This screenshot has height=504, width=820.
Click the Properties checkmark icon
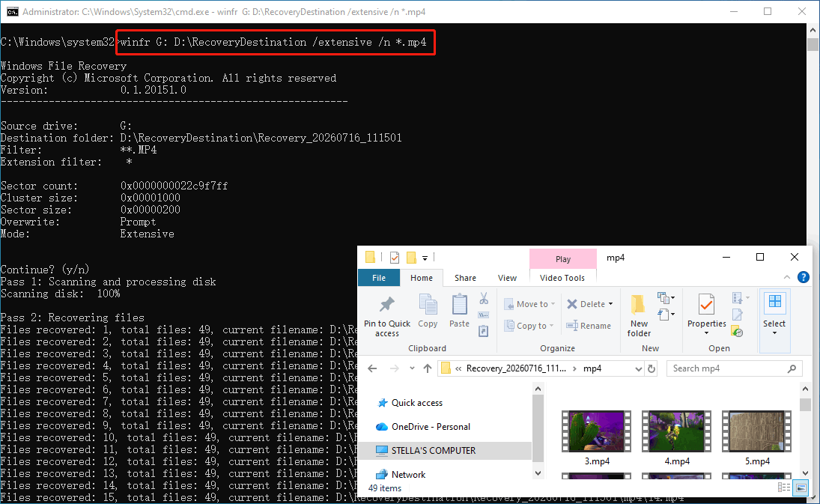pyautogui.click(x=706, y=304)
